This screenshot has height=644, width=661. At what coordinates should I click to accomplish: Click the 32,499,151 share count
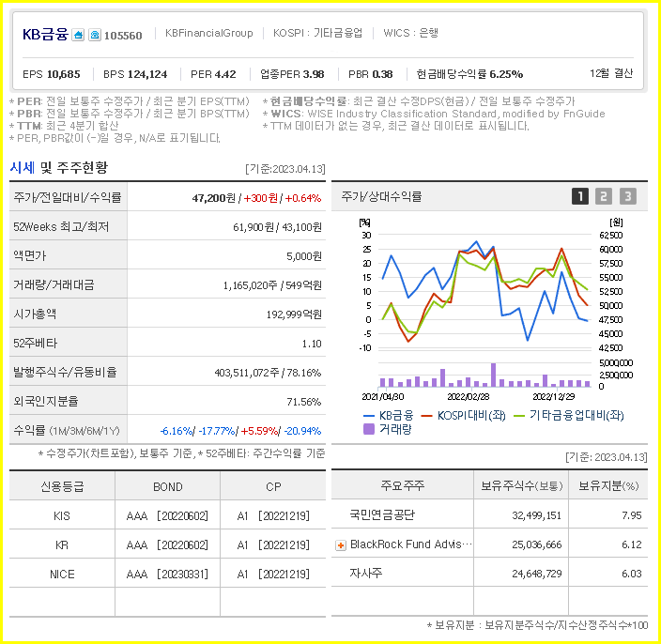537,515
